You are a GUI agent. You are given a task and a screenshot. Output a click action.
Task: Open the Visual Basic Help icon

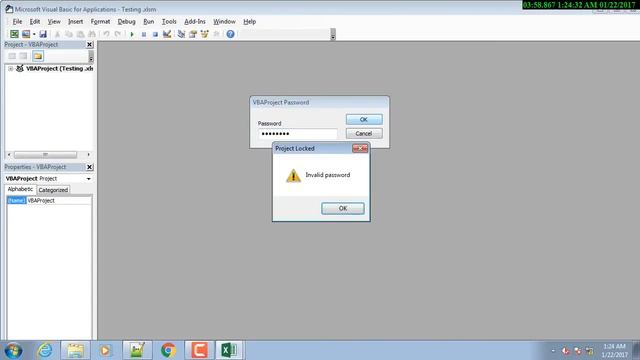[231, 34]
